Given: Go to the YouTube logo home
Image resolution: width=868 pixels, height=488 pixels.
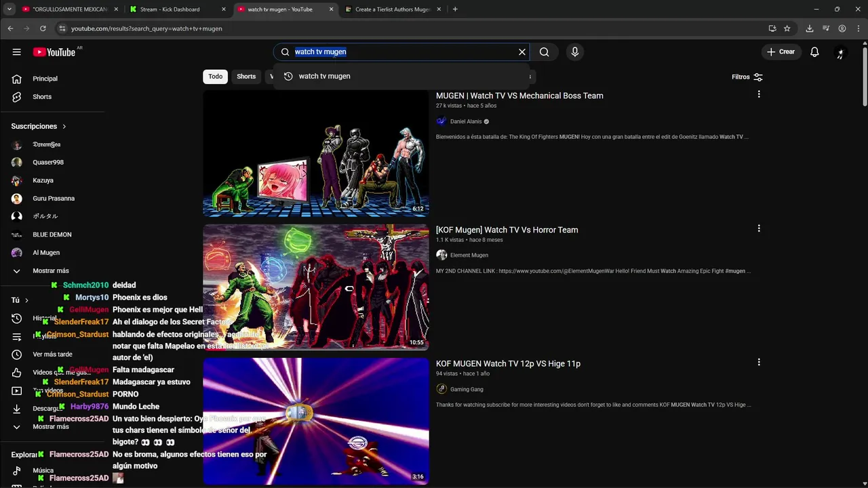Looking at the screenshot, I should 54,52.
